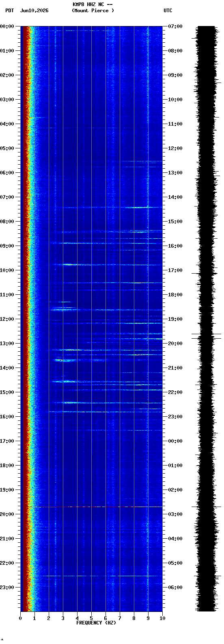Click the 1 Hz frequency tick label
Image resolution: width=224 pixels, height=644 pixels.
(x=34, y=618)
